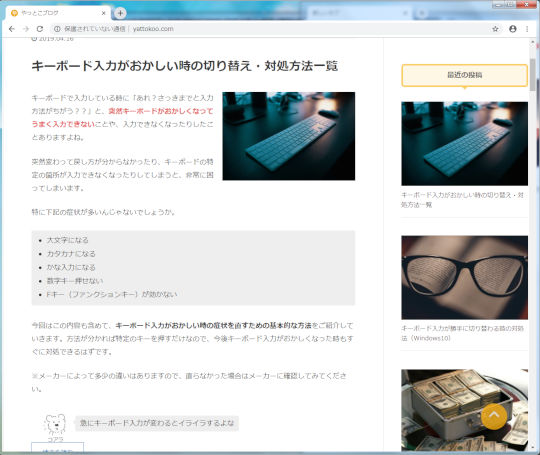Image resolution: width=540 pixels, height=455 pixels.
Task: Open the sidebar post link mentioning Windows10
Action: [x=462, y=333]
